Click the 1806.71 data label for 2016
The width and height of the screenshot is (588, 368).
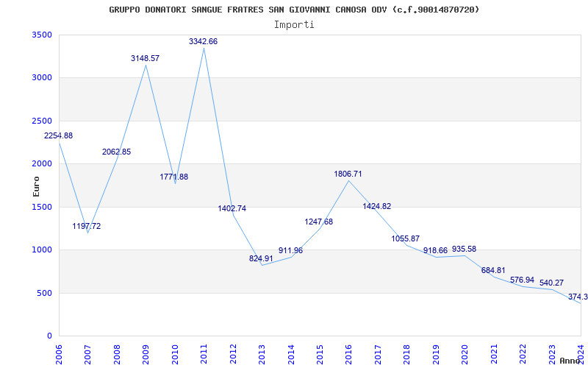tap(348, 174)
